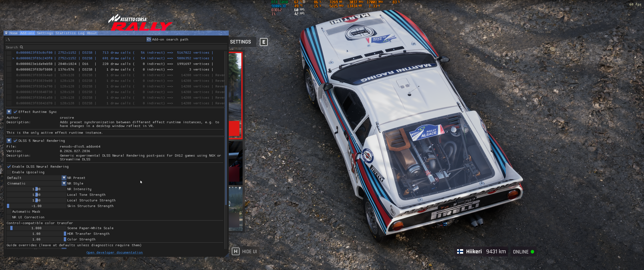Toggle the Effect Runtime Sync add-on checkbox
Image resolution: width=644 pixels, height=270 pixels.
click(x=15, y=112)
